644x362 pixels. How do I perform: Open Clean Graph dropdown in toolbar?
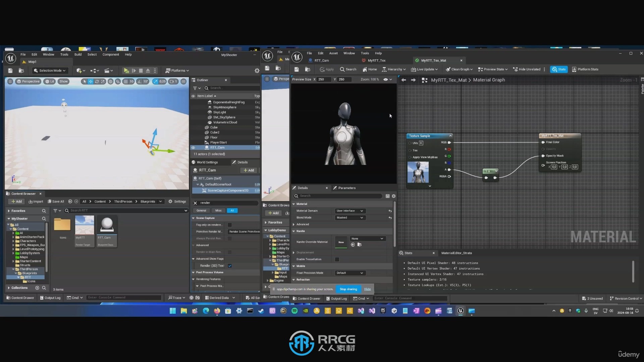(x=459, y=69)
